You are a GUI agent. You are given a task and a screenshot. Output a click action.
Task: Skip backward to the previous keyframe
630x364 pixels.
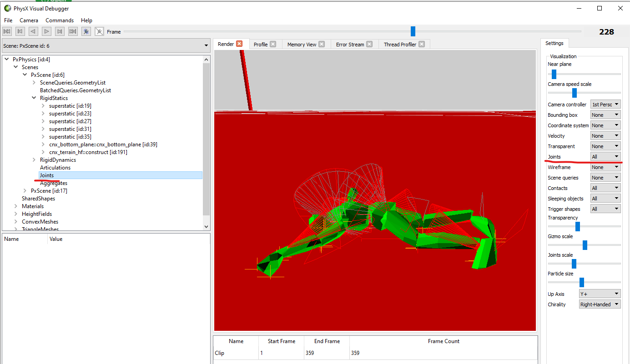20,31
